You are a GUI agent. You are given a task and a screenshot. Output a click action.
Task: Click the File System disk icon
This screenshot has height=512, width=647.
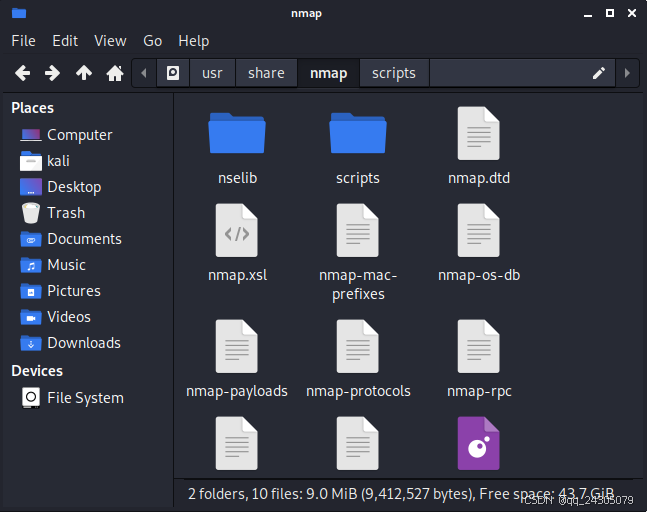tap(31, 398)
